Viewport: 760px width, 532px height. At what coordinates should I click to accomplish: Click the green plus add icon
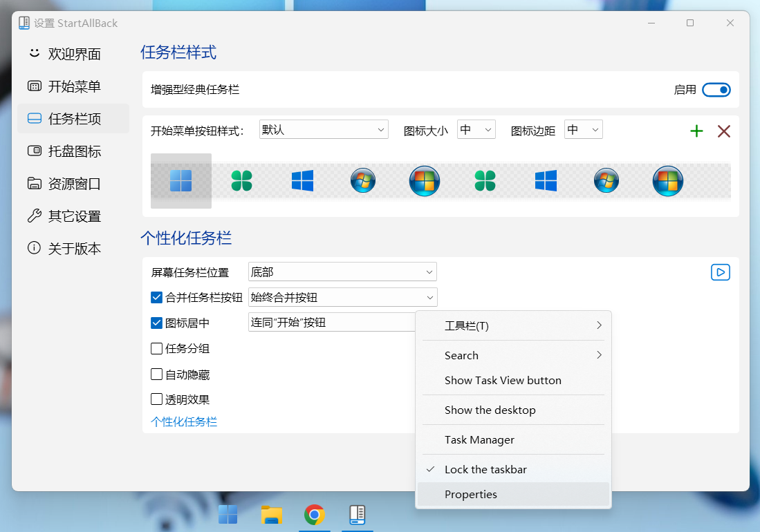(x=696, y=131)
